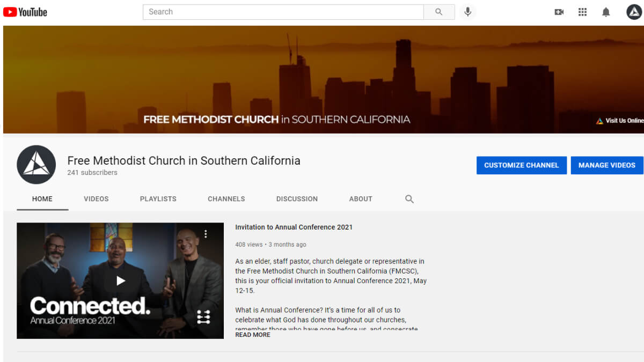Open the YouTube apps grid icon
This screenshot has height=362, width=644.
[x=583, y=12]
